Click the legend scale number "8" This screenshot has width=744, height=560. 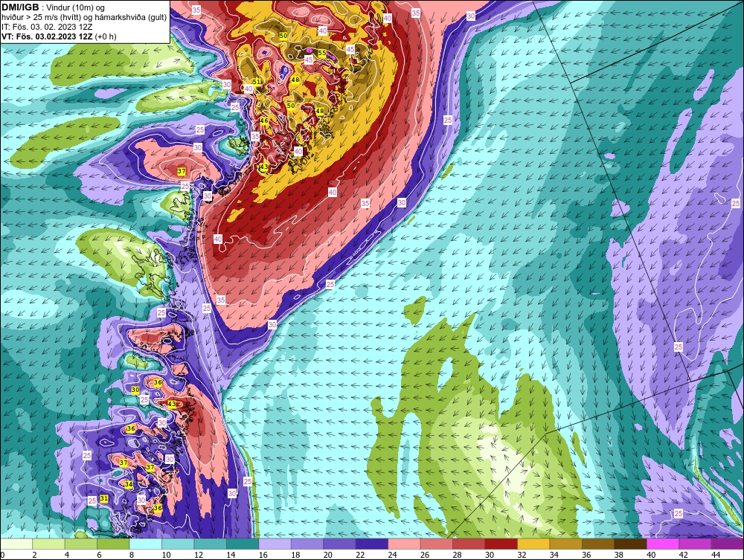(x=132, y=555)
